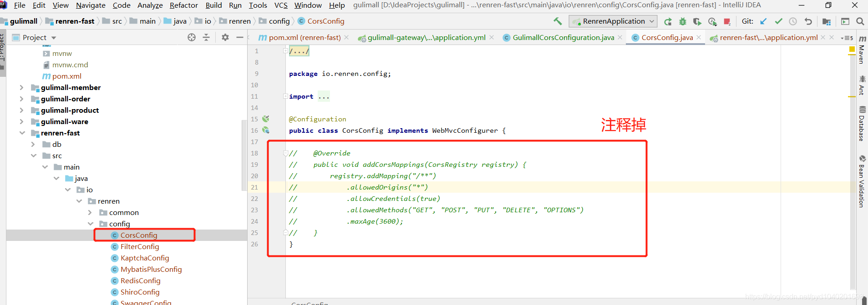Open the VCS menu

[281, 5]
